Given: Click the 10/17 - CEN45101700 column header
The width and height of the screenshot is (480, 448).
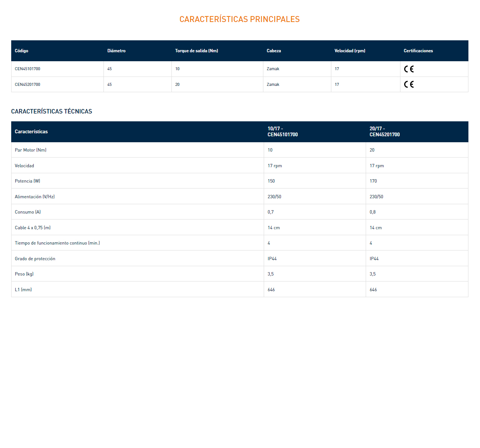Looking at the screenshot, I should (282, 132).
